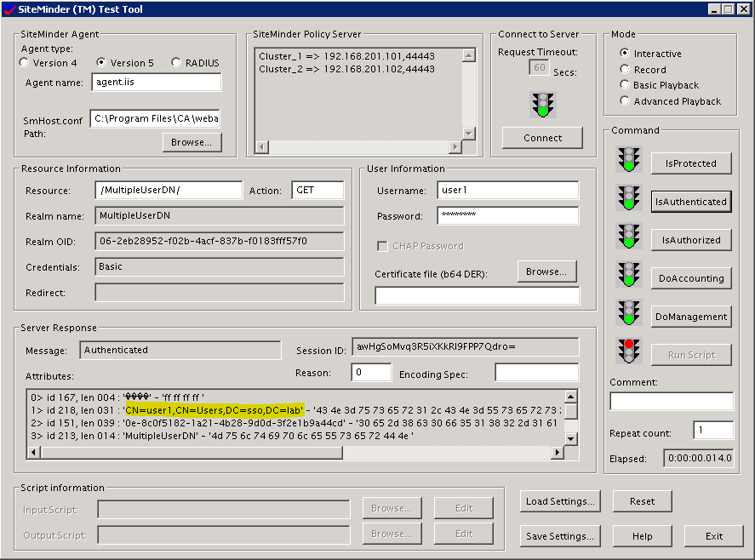755x560 pixels.
Task: Click the traffic light beside IsAuthenticated
Action: point(629,197)
